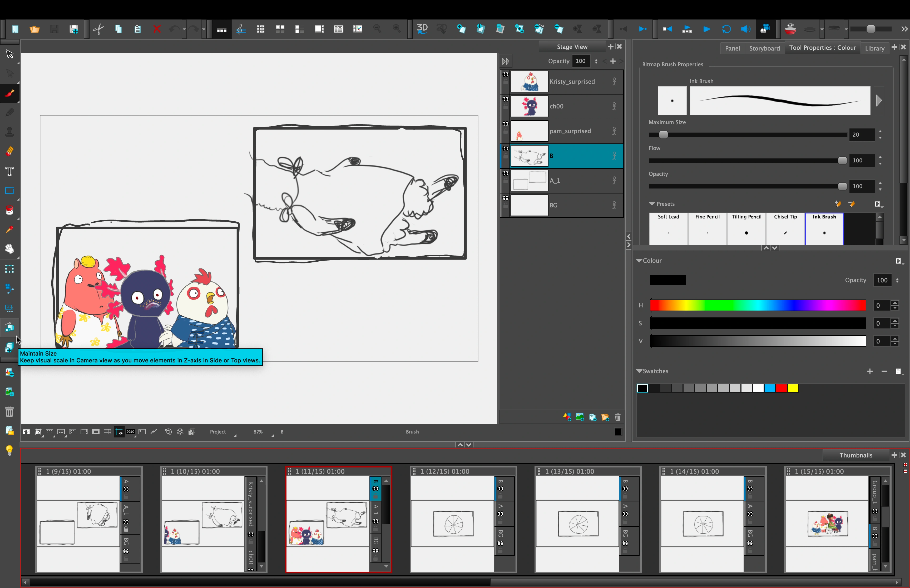Select the Brush tool in the left toolbar
The height and width of the screenshot is (588, 910).
(9, 93)
